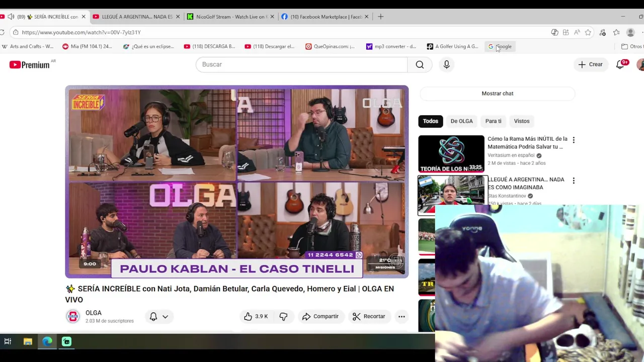Select the Todos filter chip
The width and height of the screenshot is (644, 362).
(430, 121)
